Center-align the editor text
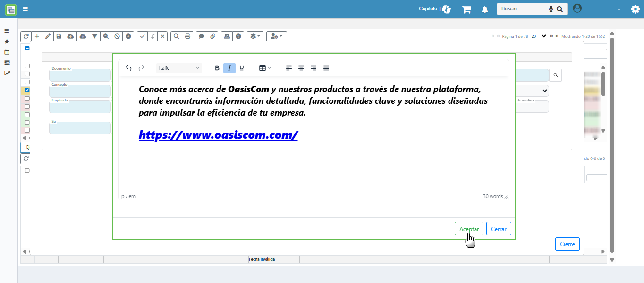 pos(301,68)
